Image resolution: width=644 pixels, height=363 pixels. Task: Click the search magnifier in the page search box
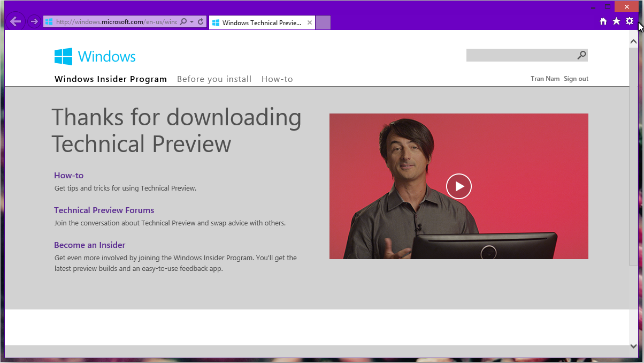[x=581, y=55]
